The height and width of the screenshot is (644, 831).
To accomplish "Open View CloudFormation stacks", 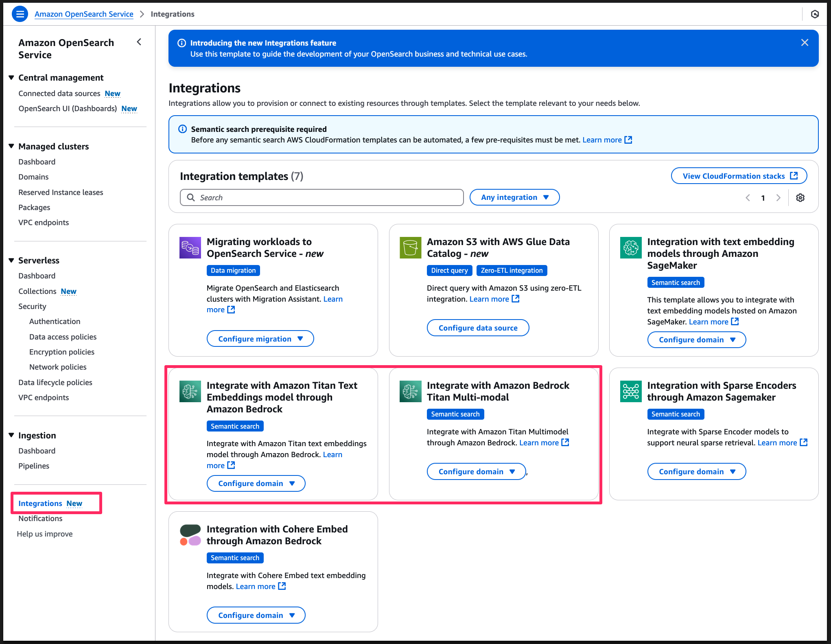I will point(739,176).
